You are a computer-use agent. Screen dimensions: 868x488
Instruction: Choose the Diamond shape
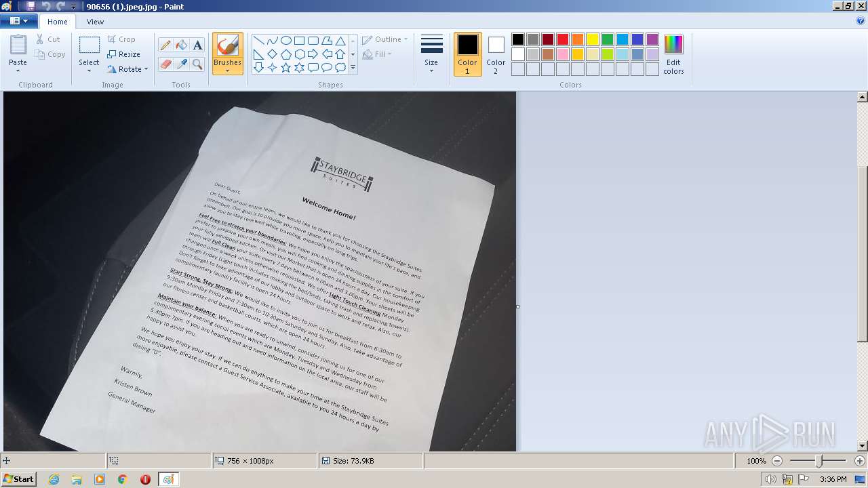(272, 54)
